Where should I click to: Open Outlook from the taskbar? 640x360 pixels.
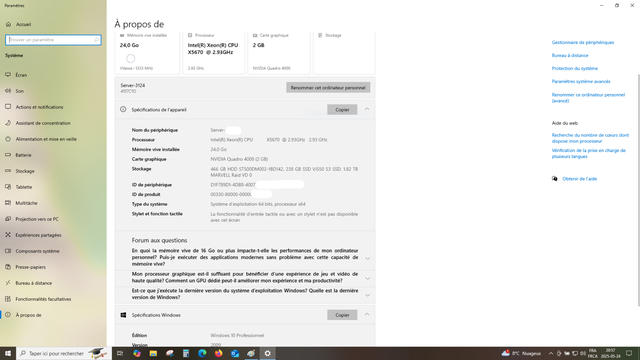click(x=235, y=353)
